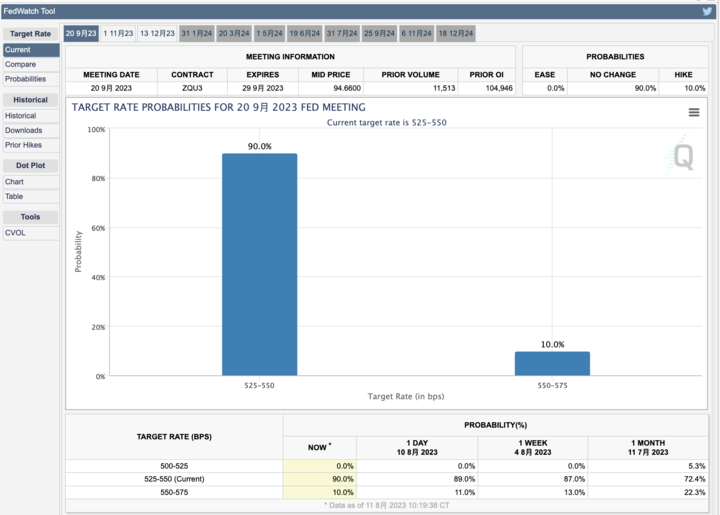Click the Twitter bird icon
The height and width of the screenshot is (515, 720).
707,11
